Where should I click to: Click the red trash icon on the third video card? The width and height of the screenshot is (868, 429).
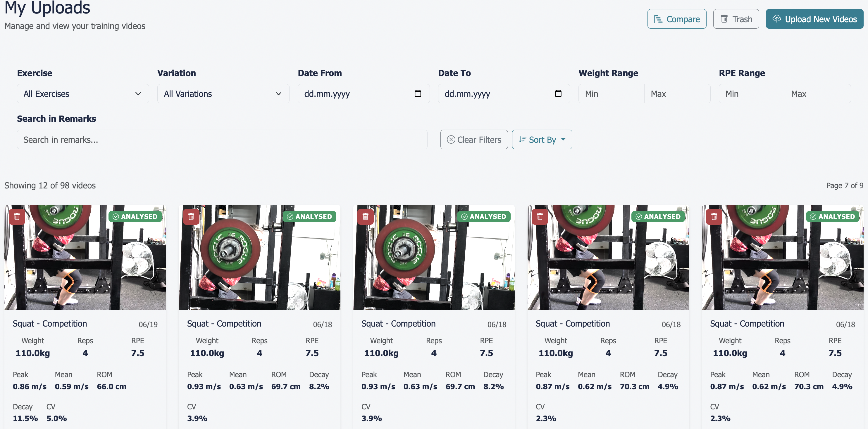365,217
